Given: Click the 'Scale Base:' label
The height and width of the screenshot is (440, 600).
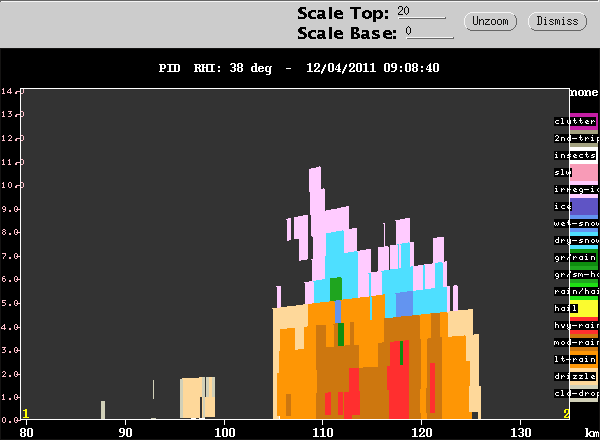Looking at the screenshot, I should (347, 33).
